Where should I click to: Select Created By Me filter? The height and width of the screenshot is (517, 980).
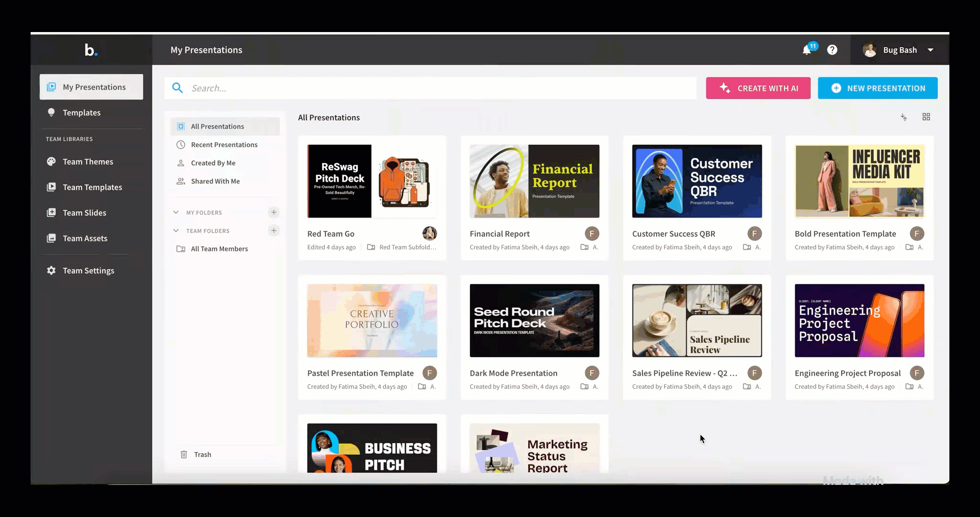[225, 163]
